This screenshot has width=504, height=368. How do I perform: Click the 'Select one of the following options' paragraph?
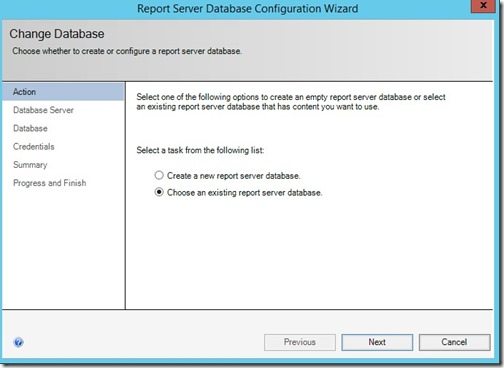pos(291,102)
